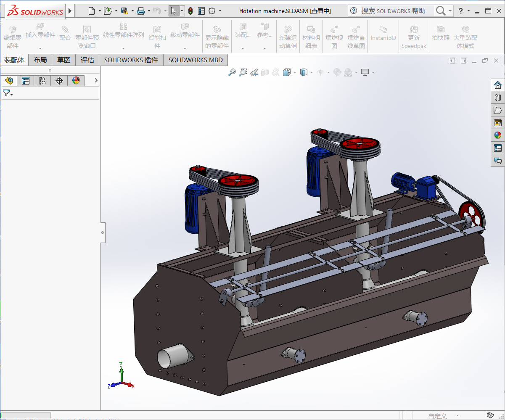505x420 pixels.
Task: Open the DimXpertManager crosshair tab
Action: coord(59,81)
